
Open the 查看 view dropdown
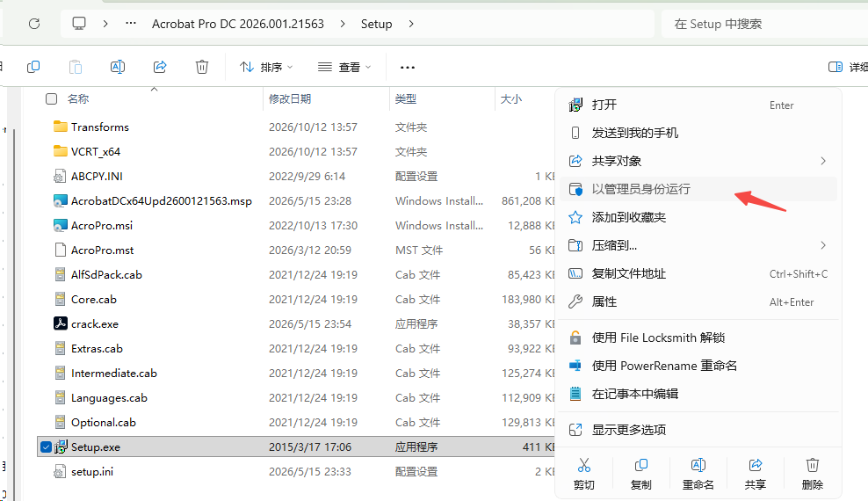tap(344, 67)
